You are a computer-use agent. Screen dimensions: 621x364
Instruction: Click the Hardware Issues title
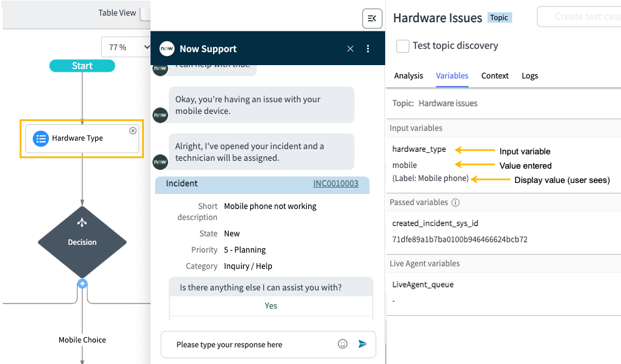[x=438, y=18]
